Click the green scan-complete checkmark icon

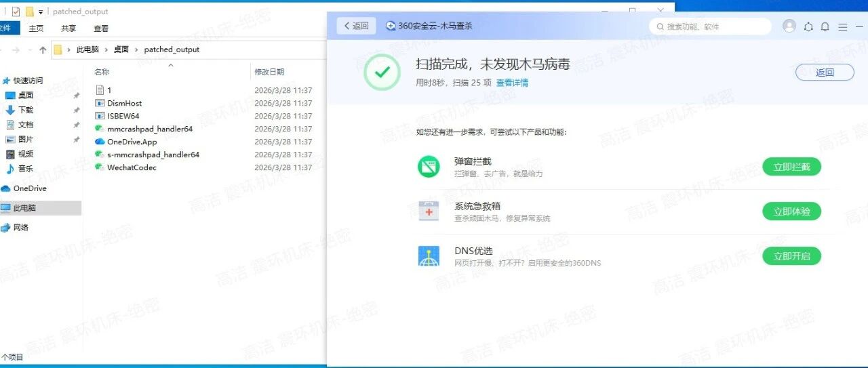(382, 73)
